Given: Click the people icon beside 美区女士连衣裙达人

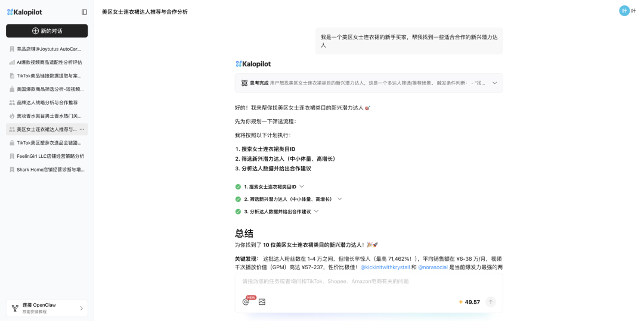Looking at the screenshot, I should [x=12, y=129].
